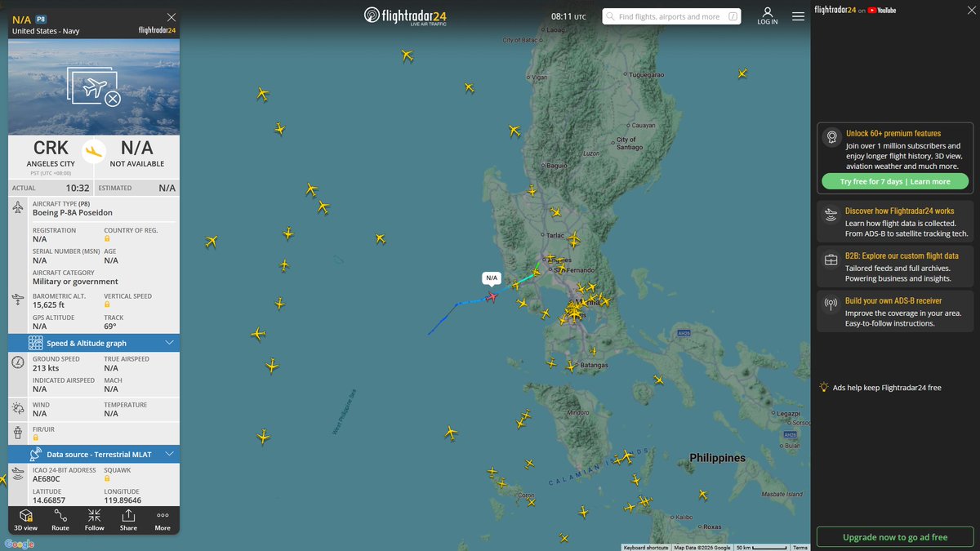Click the Speed & Altitude graph chart icon

click(35, 343)
